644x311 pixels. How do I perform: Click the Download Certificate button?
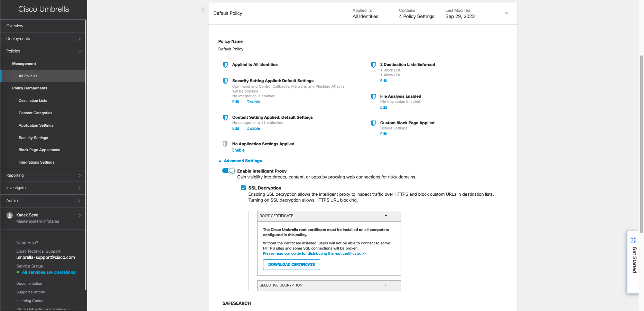tap(291, 264)
